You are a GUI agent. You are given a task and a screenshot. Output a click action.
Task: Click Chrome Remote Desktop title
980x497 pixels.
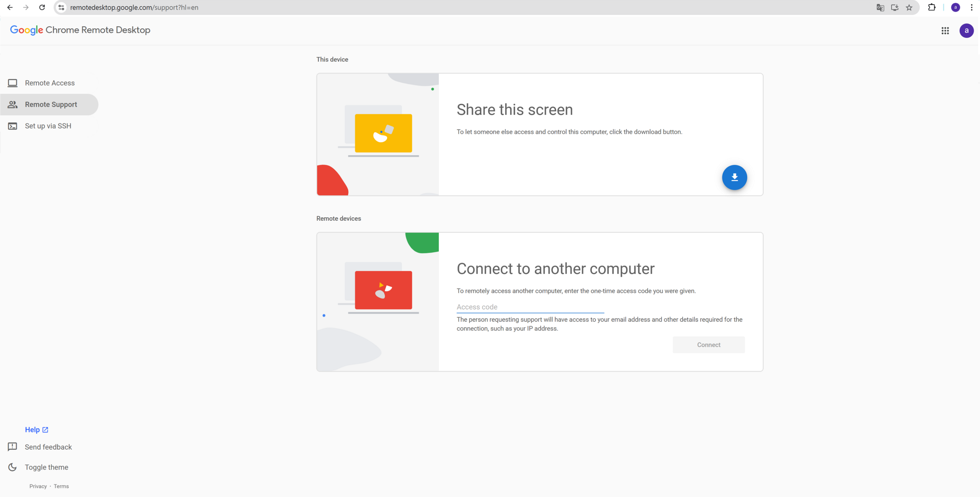[x=98, y=30]
